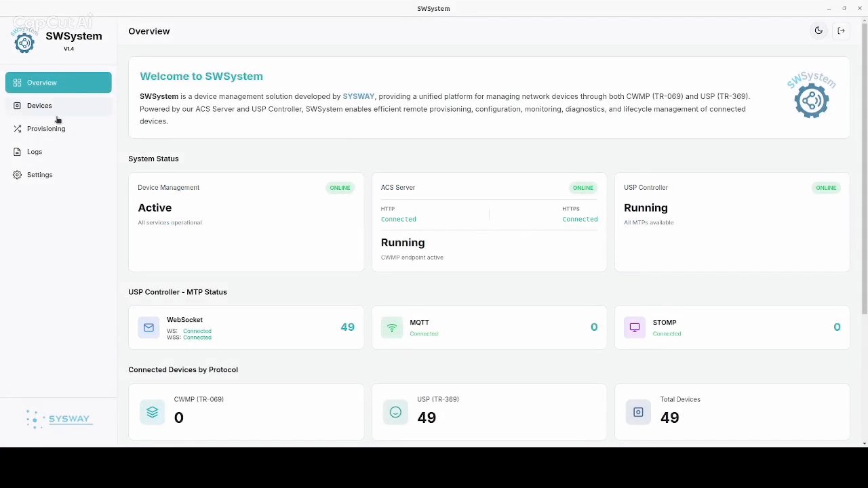Follow the SYSWAY link in welcome text
The height and width of the screenshot is (488, 868).
(358, 96)
